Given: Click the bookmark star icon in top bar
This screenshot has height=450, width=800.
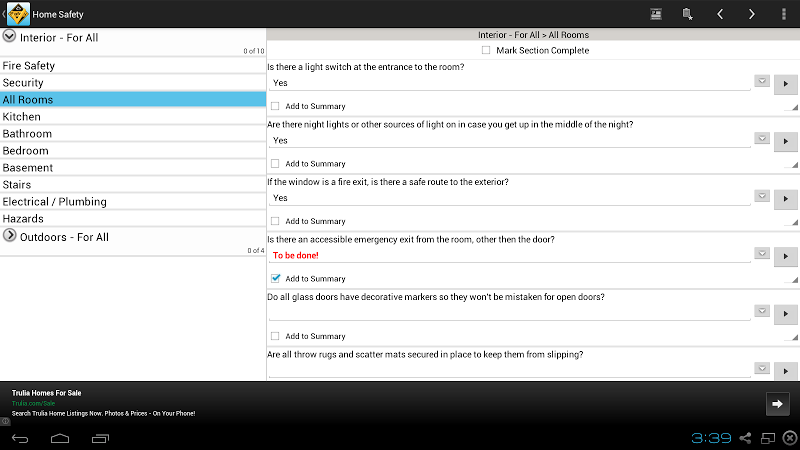Looking at the screenshot, I should click(x=688, y=14).
